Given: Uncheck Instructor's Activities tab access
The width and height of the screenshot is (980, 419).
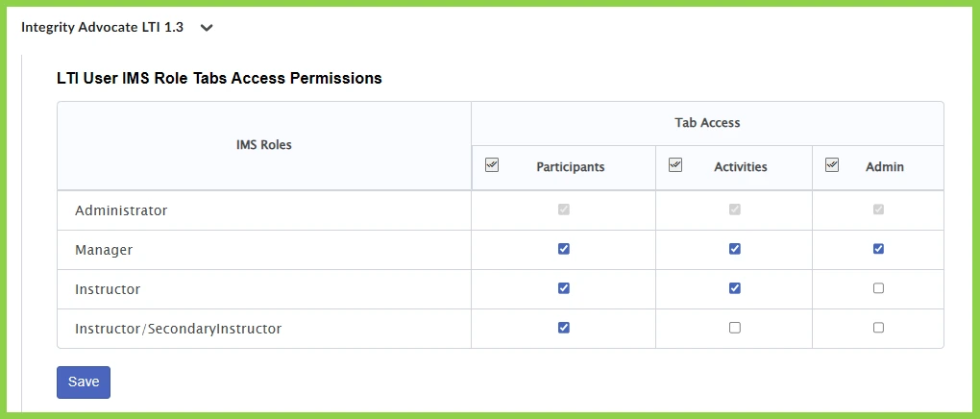Looking at the screenshot, I should click(x=735, y=288).
